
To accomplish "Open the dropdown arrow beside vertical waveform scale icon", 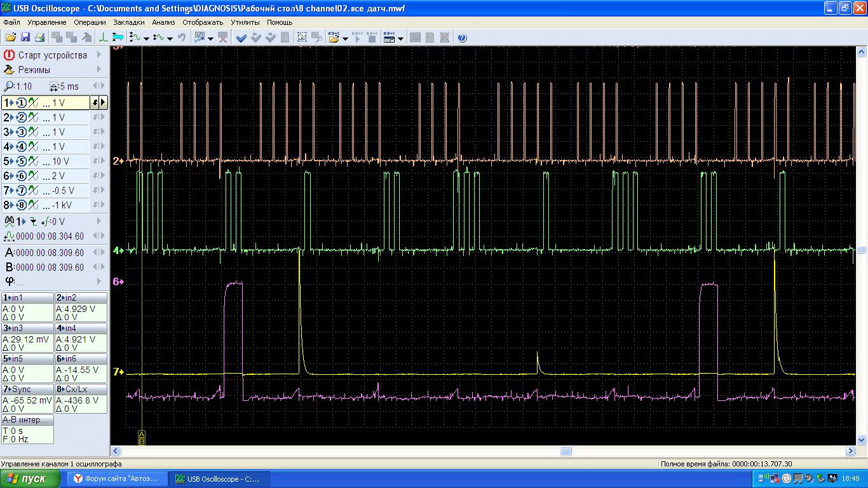I will pos(147,38).
